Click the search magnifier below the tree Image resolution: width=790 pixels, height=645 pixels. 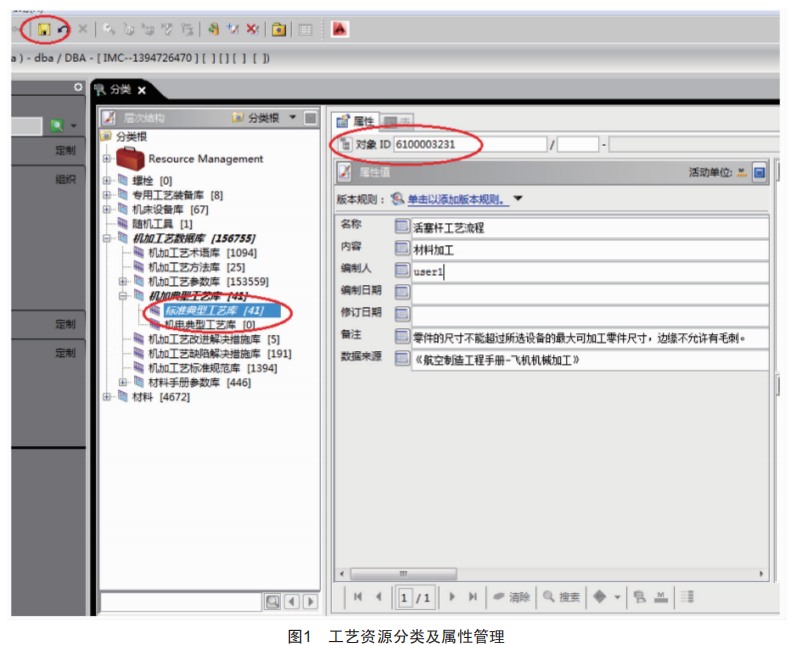point(271,600)
